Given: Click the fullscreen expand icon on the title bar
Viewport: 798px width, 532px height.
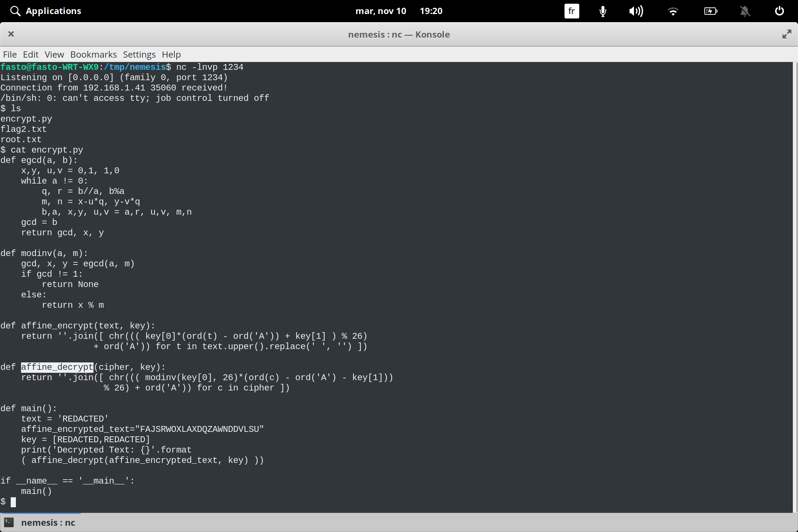Looking at the screenshot, I should [x=787, y=34].
